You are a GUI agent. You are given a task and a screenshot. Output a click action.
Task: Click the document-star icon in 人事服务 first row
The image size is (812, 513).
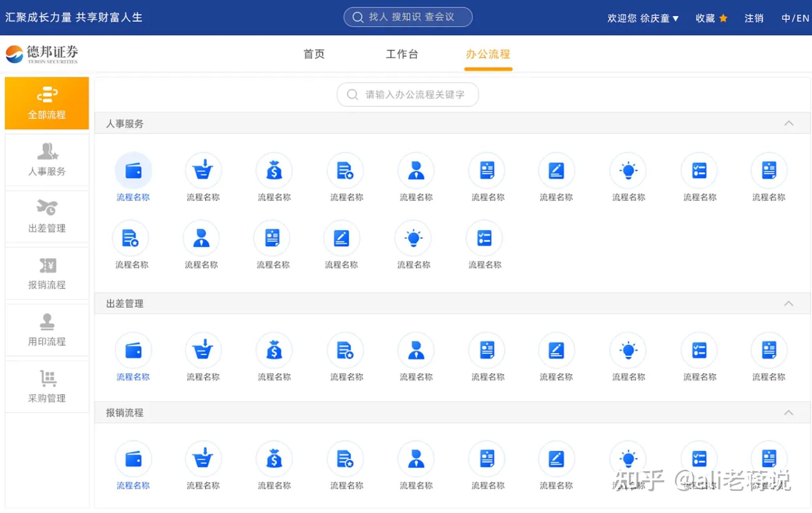click(345, 171)
